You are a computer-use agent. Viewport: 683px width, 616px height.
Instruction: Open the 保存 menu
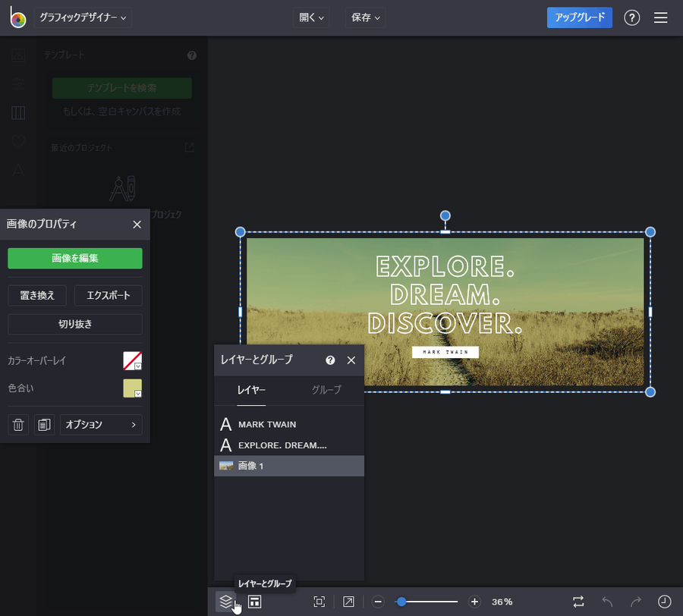pyautogui.click(x=366, y=17)
